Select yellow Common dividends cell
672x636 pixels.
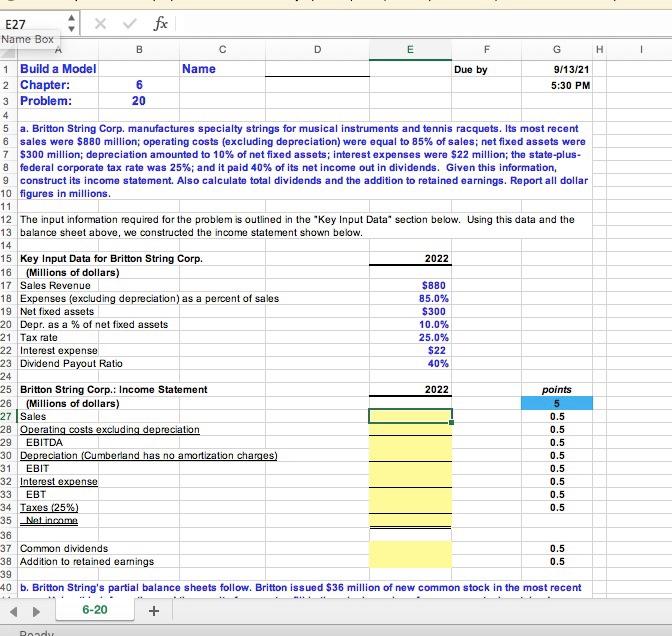tap(410, 549)
